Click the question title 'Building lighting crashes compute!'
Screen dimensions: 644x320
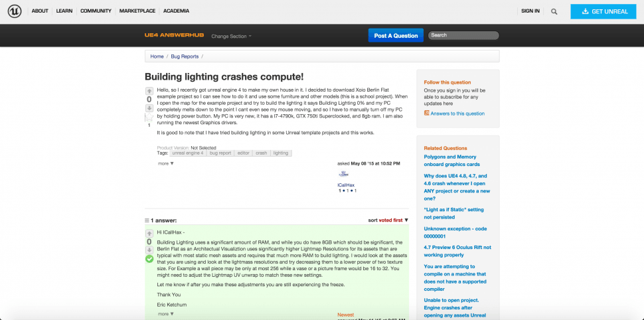224,77
